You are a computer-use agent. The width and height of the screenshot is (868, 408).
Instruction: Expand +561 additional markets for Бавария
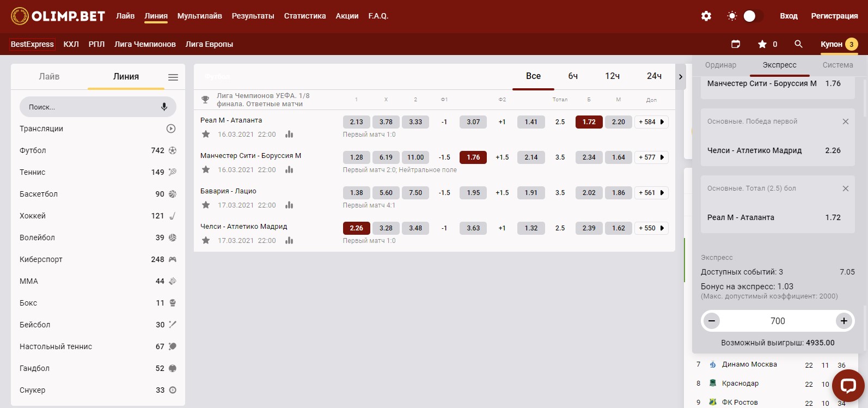(651, 193)
